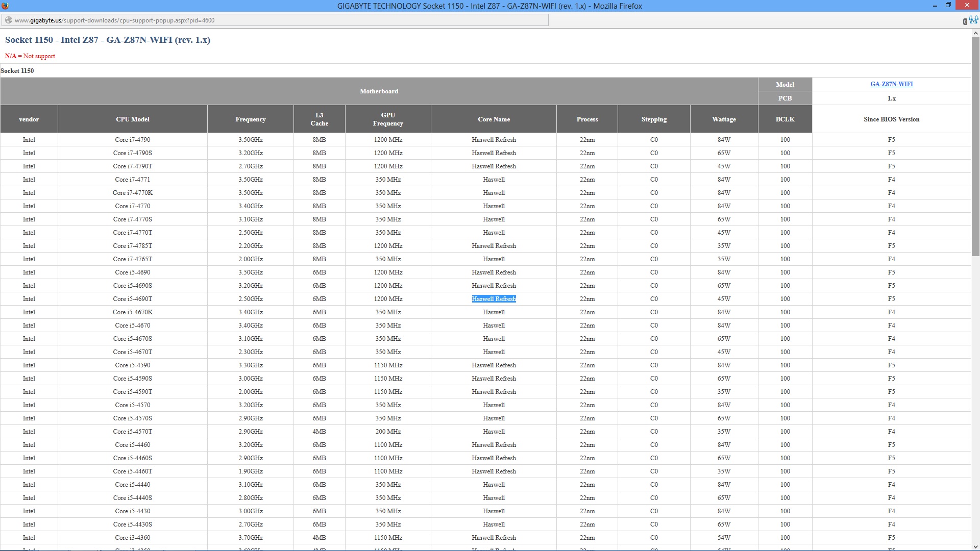Select the 'Core i7-4770S' cell
This screenshot has height=551, width=980.
pyautogui.click(x=133, y=219)
